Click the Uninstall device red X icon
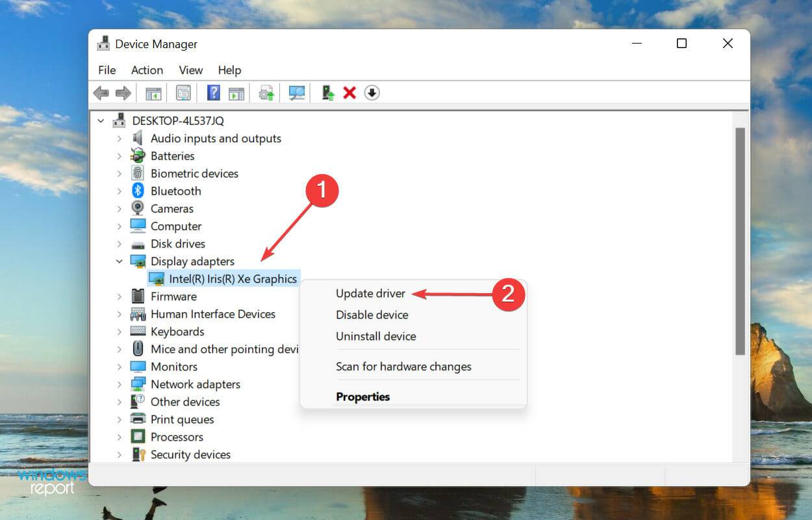The image size is (812, 520). (349, 92)
